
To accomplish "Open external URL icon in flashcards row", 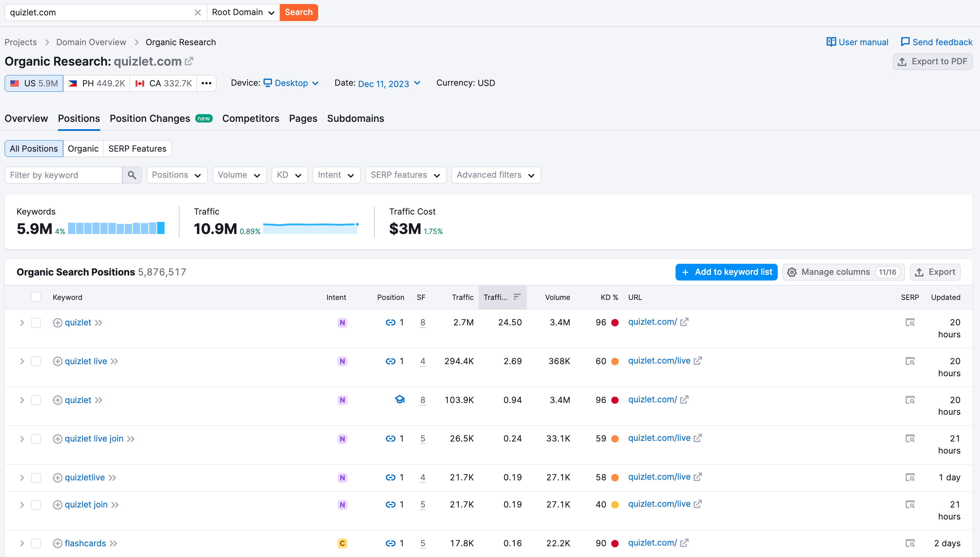I will pyautogui.click(x=684, y=543).
